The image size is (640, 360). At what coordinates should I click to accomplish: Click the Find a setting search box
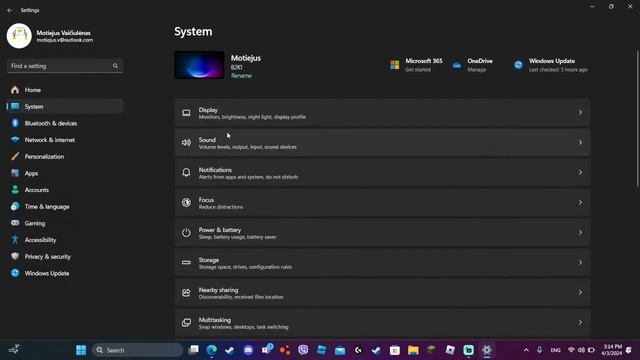click(x=65, y=66)
